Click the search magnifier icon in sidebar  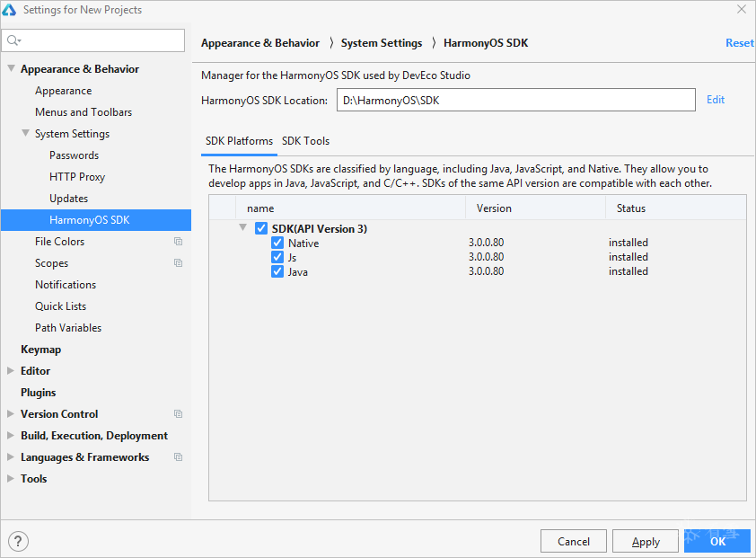13,40
